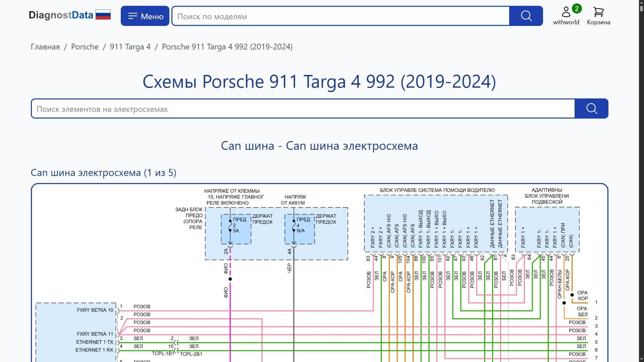The width and height of the screenshot is (644, 362).
Task: Click 'БЛОК УПРАВЛЕ СИСТЕМА ПОМОЩИ ВОДИТЕЛЮ' label
Action: 437,190
